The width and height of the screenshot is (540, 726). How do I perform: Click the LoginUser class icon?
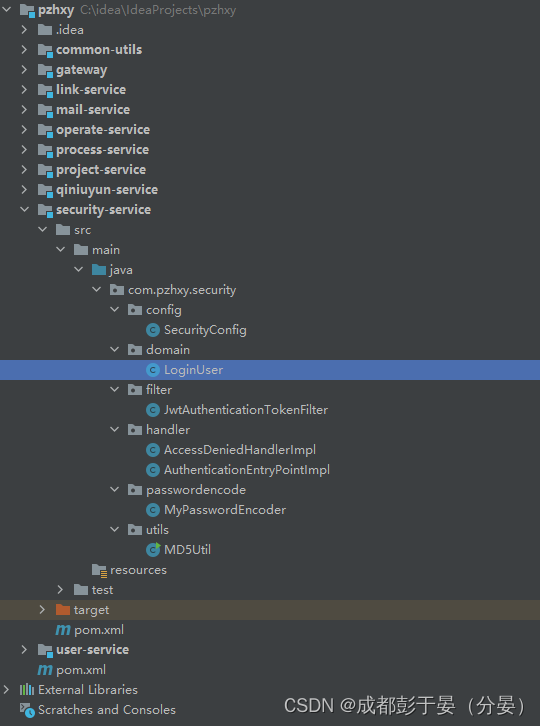[x=153, y=369]
